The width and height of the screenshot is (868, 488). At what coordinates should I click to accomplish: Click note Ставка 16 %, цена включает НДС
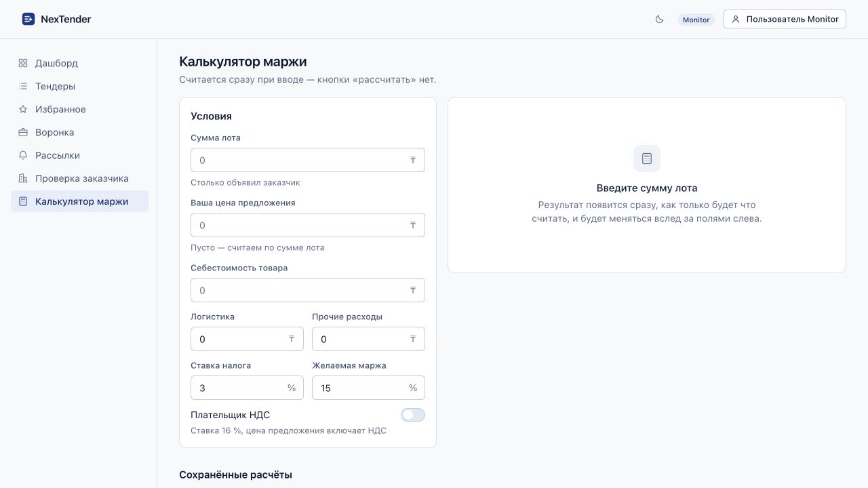point(288,430)
